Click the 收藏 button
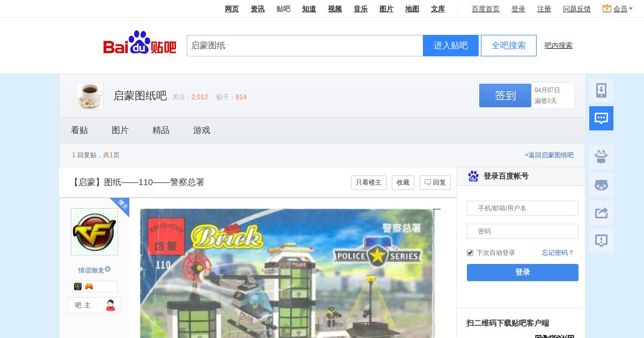 coord(403,182)
